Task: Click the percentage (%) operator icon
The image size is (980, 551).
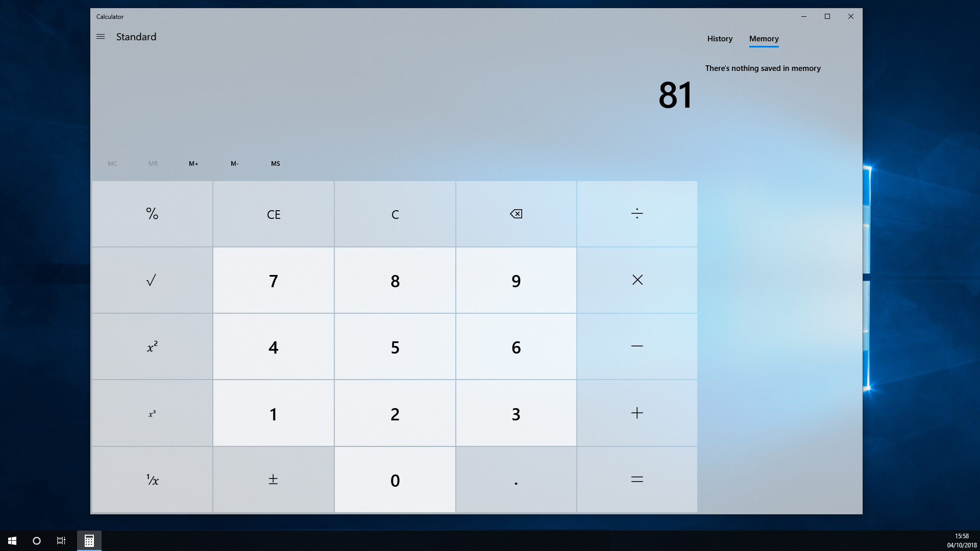Action: click(152, 213)
